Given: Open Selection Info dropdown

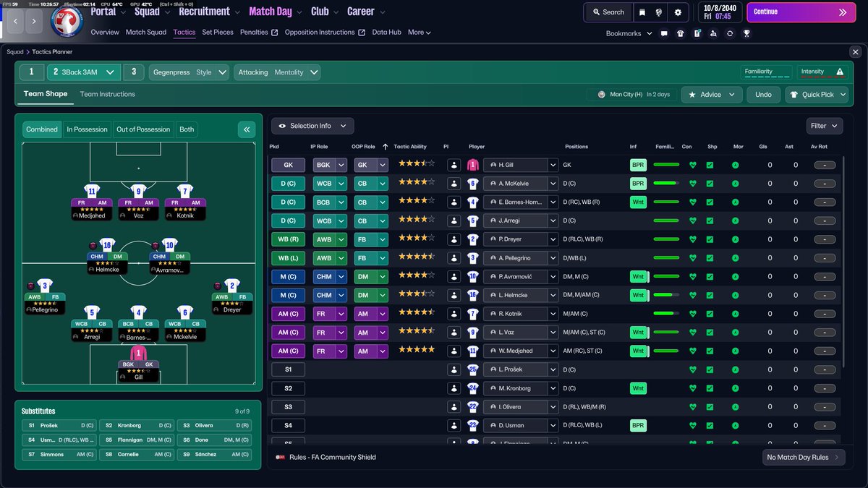Looking at the screenshot, I should (x=312, y=126).
